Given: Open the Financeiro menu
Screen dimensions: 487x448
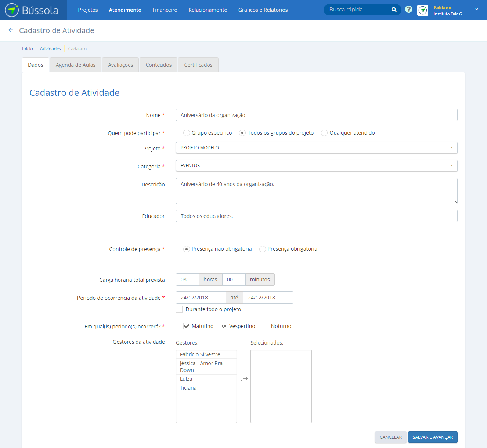Looking at the screenshot, I should point(165,10).
